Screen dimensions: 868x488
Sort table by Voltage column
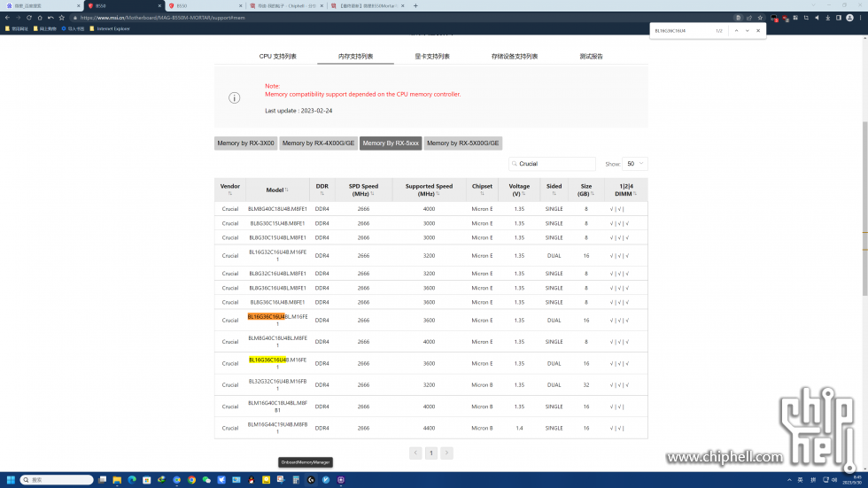(x=519, y=190)
